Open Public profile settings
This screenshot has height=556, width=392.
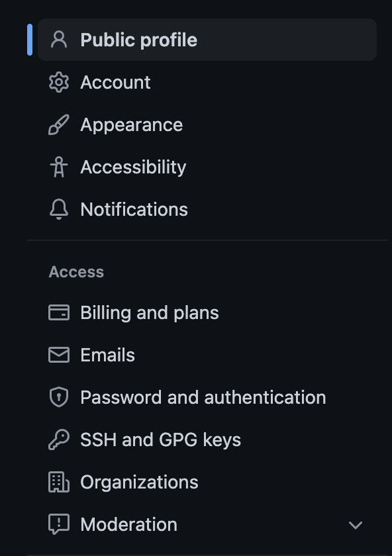(x=138, y=40)
